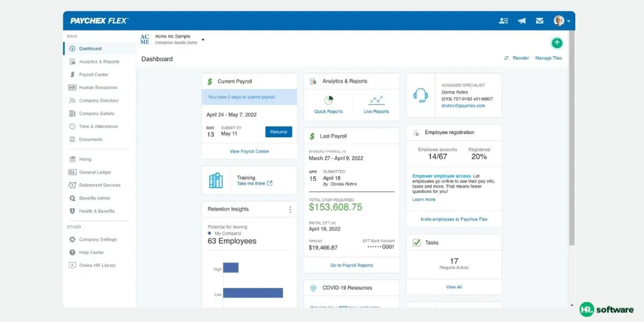Expand the Acme Inc Sample company dropdown
The height and width of the screenshot is (322, 644).
pyautogui.click(x=203, y=40)
